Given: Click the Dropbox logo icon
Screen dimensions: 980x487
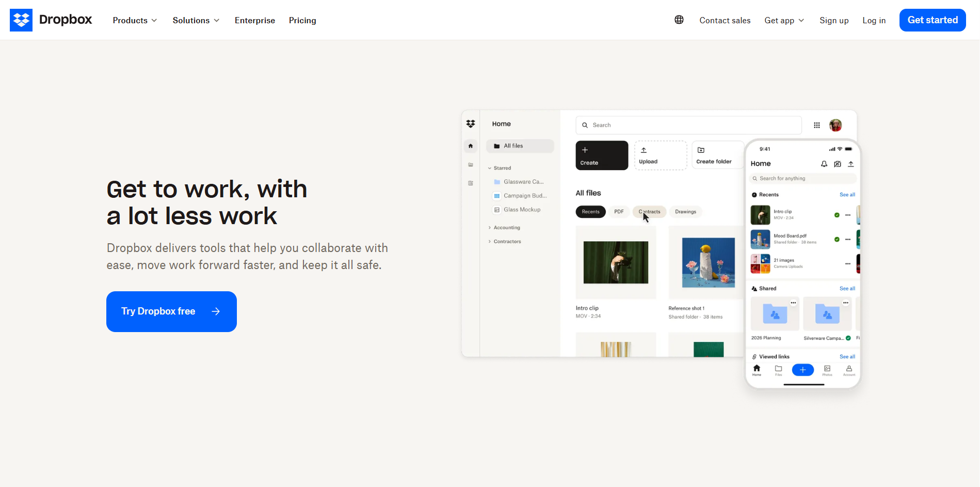Looking at the screenshot, I should (x=21, y=20).
